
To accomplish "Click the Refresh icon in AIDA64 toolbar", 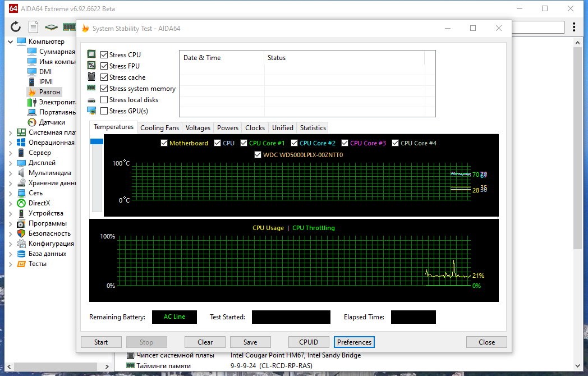I will (15, 26).
